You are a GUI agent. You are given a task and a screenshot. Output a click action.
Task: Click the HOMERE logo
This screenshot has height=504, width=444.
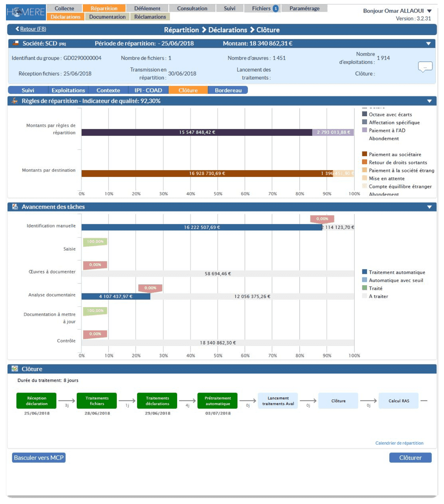pos(26,12)
